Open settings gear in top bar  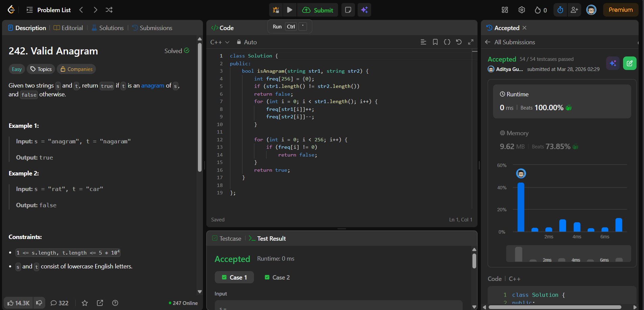click(x=521, y=10)
